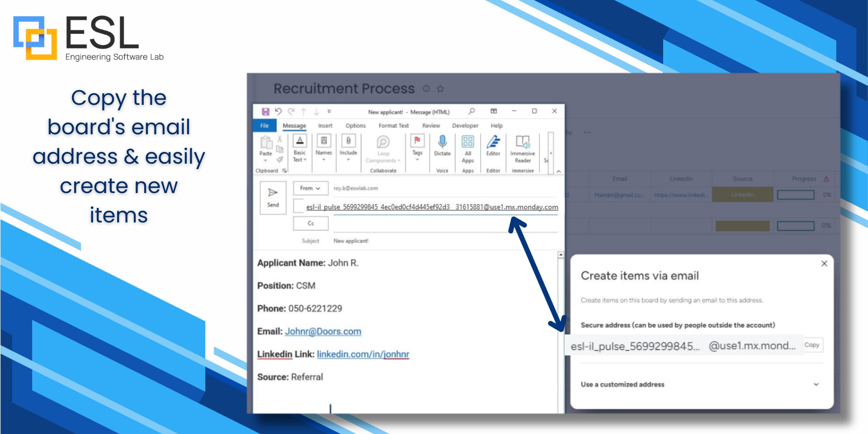
Task: Click the second row progress bar
Action: pyautogui.click(x=796, y=226)
